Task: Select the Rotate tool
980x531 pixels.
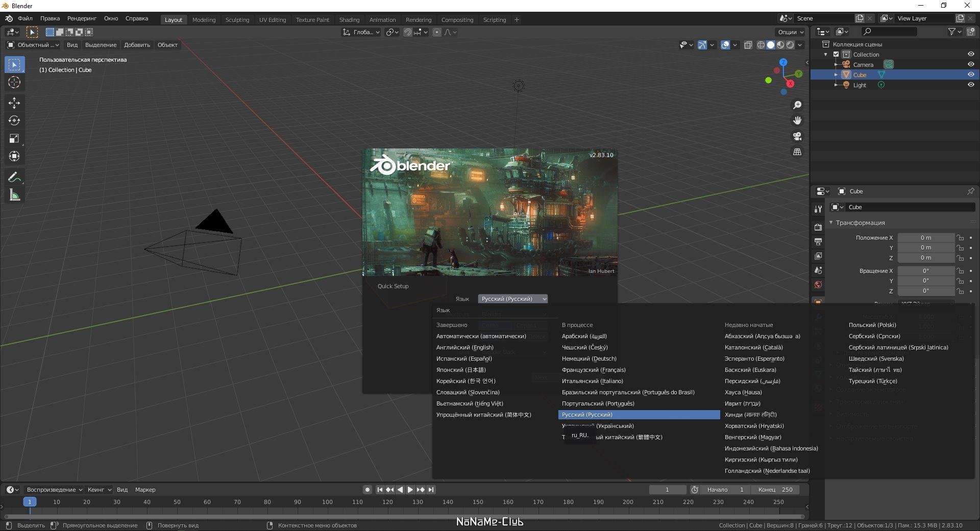Action: click(14, 121)
